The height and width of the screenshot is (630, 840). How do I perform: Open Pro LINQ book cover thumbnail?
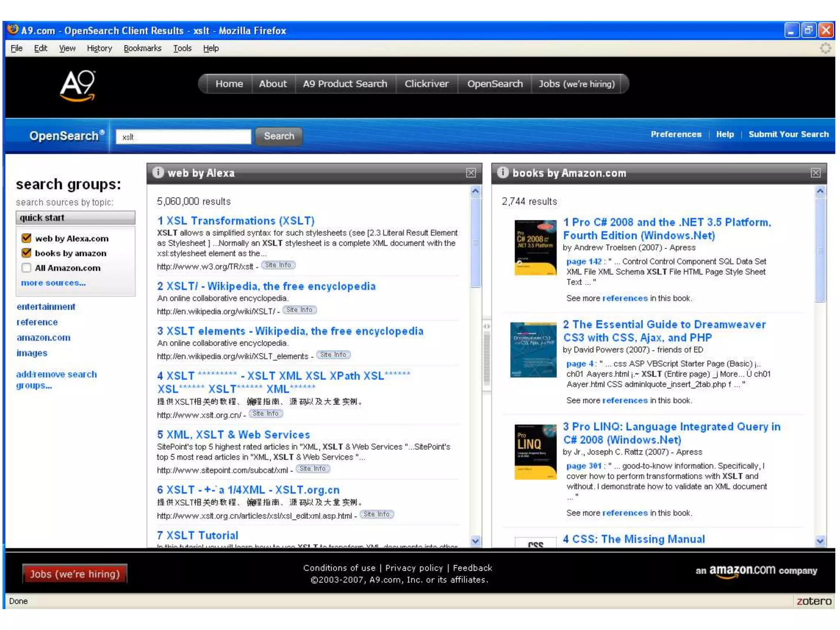tap(535, 452)
